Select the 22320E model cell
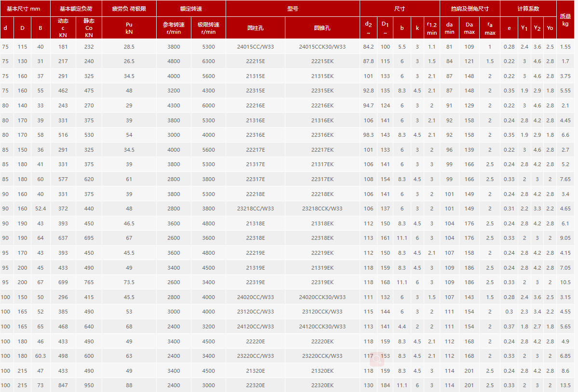Image resolution: width=578 pixels, height=392 pixels. [255, 385]
